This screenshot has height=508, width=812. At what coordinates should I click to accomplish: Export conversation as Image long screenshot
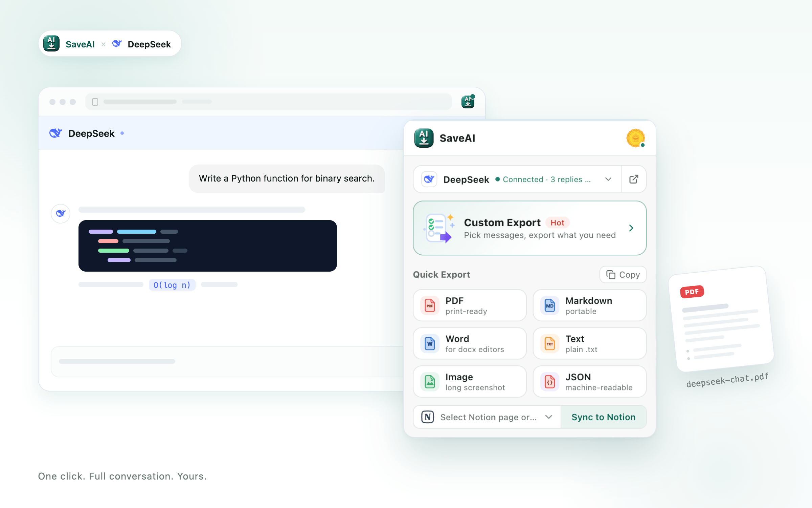470,382
